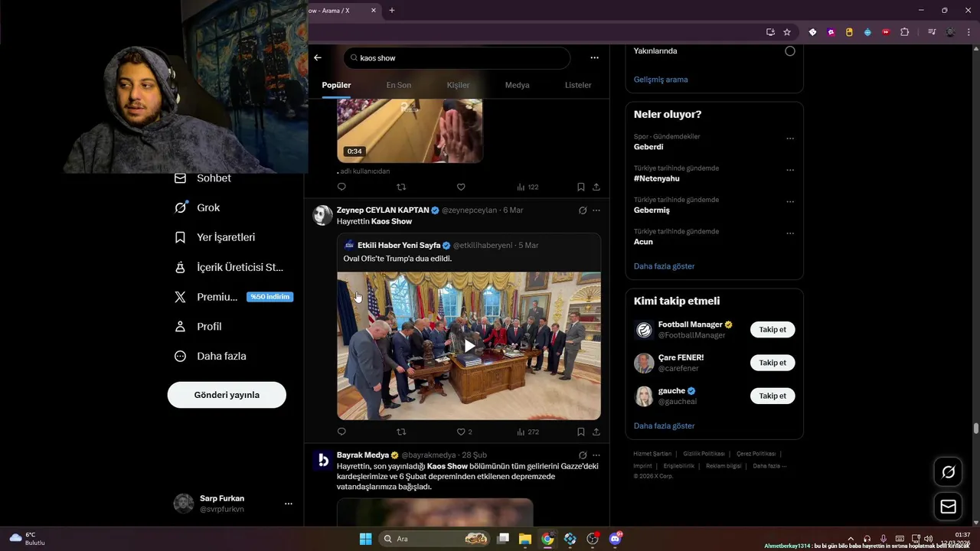Open Bayrak Medya profile name
The height and width of the screenshot is (551, 980).
point(363,455)
